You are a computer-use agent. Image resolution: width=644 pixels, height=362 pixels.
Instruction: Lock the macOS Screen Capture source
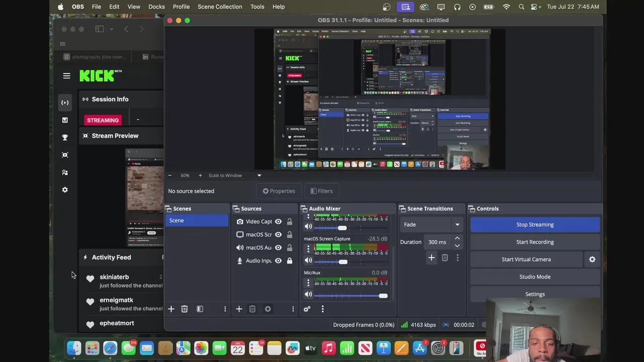click(289, 234)
